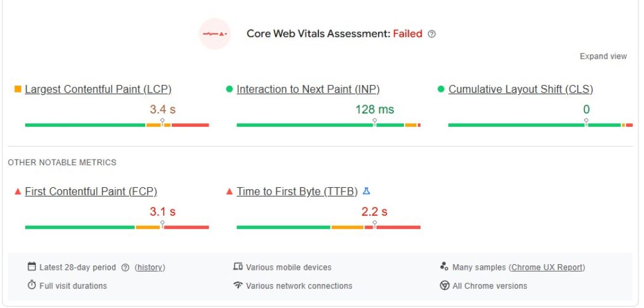Click the Chrome icon beside All Chrome versions

(x=445, y=285)
